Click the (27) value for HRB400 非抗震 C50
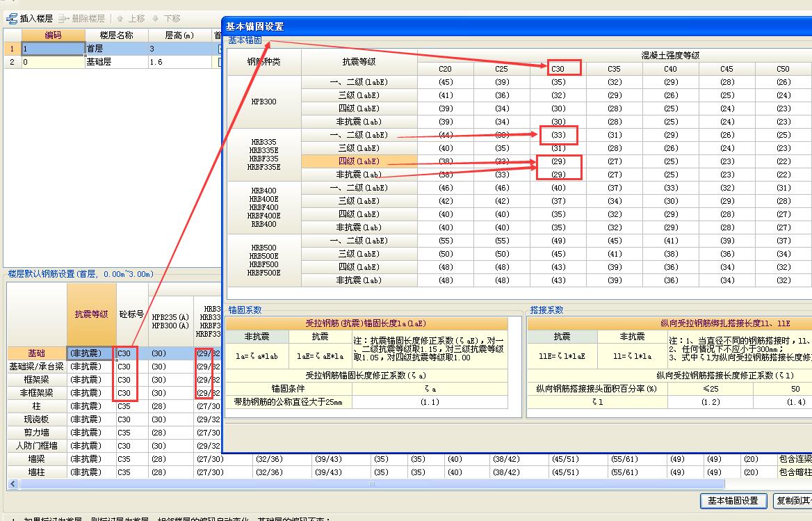Screen dimensions: 812x521 tap(783, 227)
